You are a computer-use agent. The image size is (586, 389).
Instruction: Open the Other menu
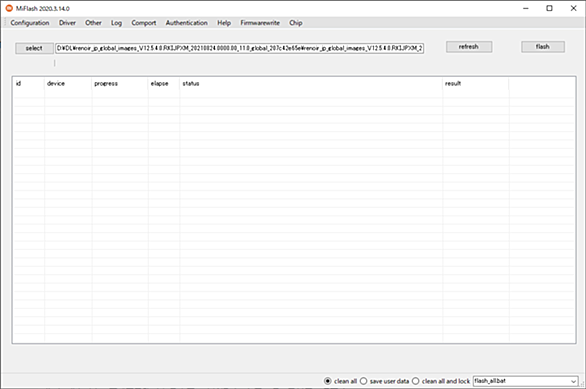coord(93,23)
